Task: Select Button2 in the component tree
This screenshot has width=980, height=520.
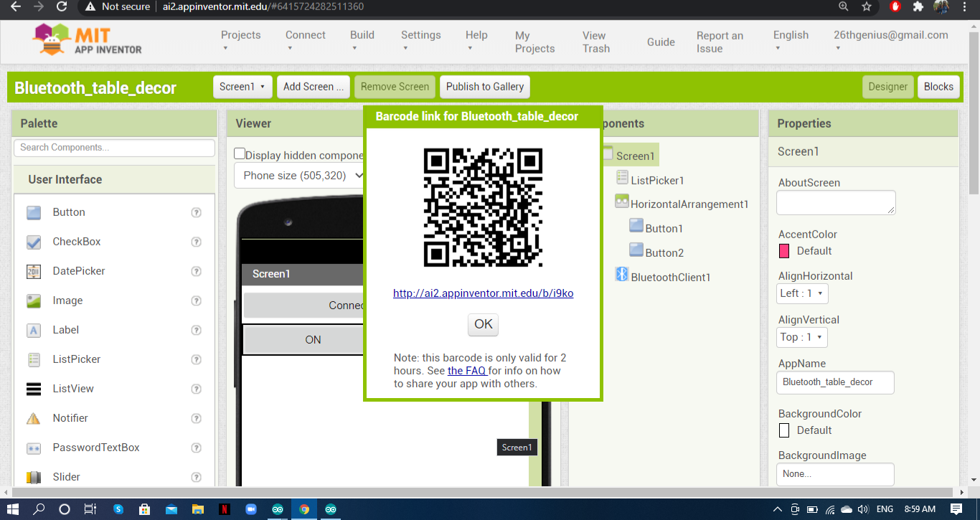Action: [664, 253]
